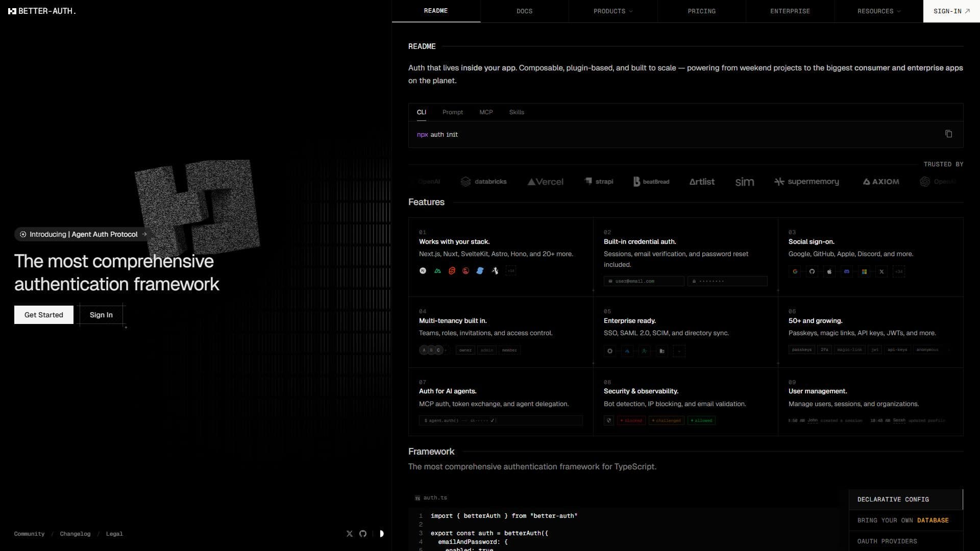This screenshot has height=551, width=980.
Task: Click the green allowed status badge
Action: 702,420
